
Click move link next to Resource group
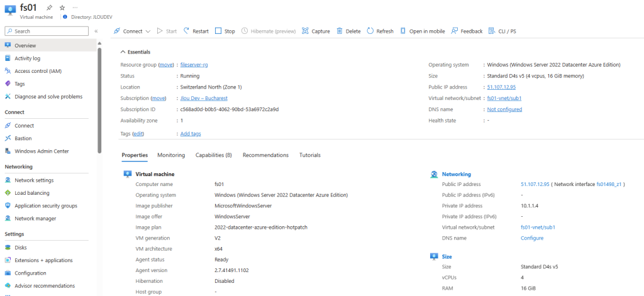(x=166, y=65)
